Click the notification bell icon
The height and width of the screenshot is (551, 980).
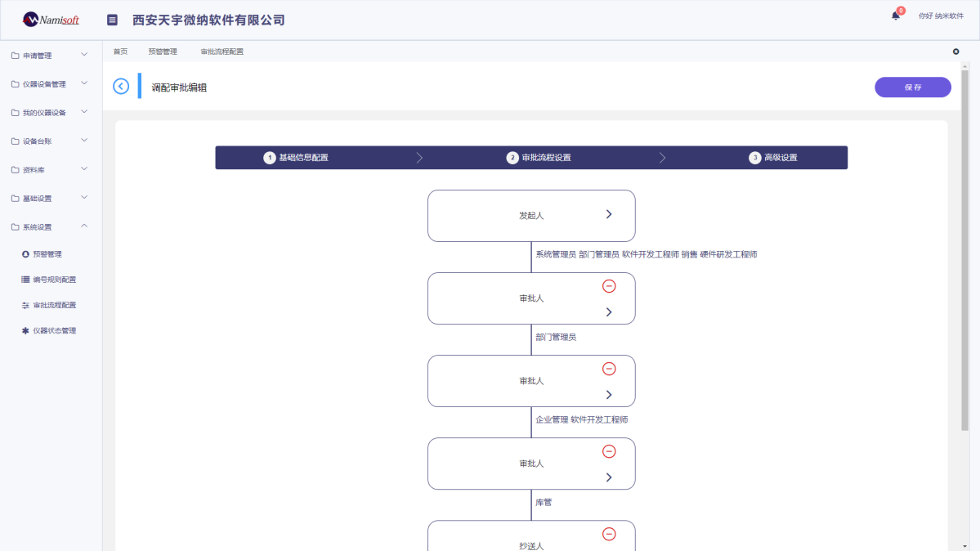pyautogui.click(x=893, y=16)
